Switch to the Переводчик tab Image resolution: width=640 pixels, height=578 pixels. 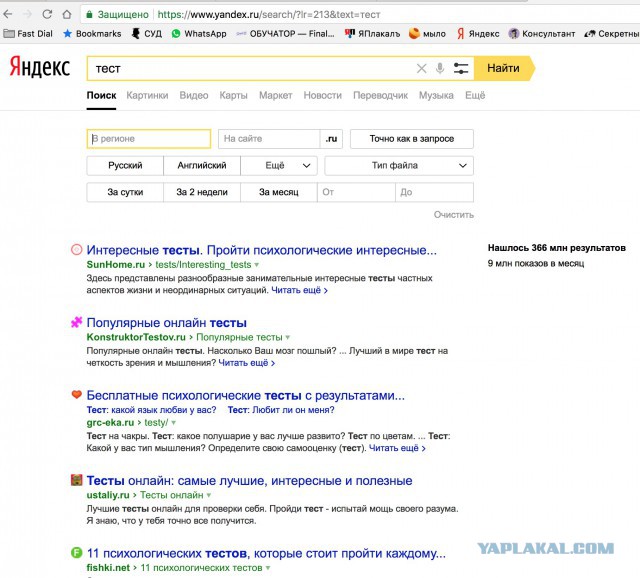click(x=380, y=95)
